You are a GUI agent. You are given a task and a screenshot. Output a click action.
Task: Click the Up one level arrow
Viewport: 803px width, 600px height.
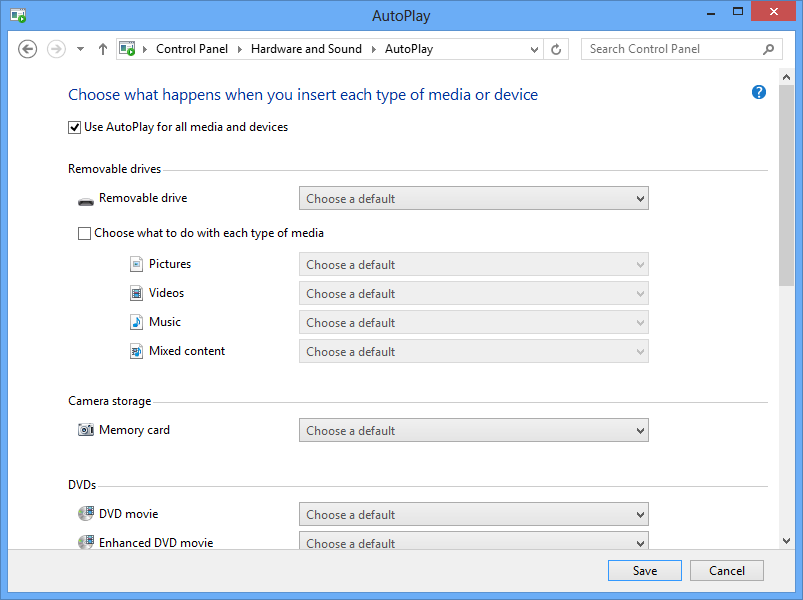point(103,49)
